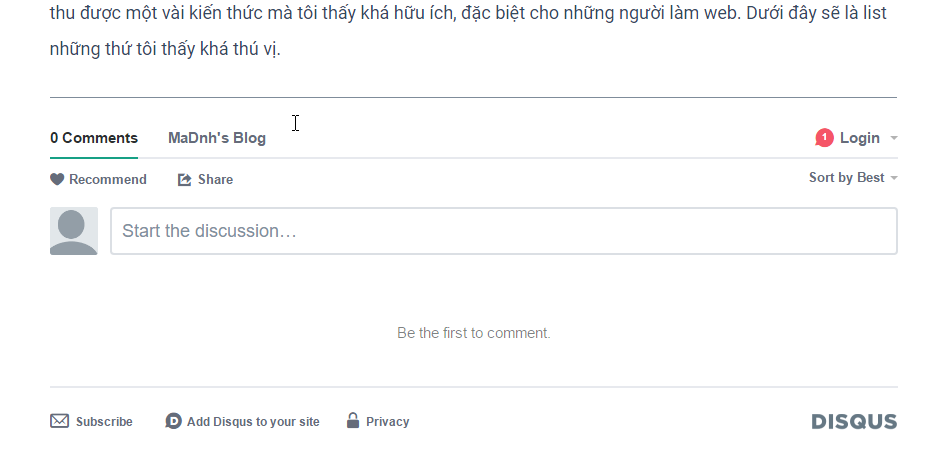Open MaDnh's Blog tab

[217, 138]
